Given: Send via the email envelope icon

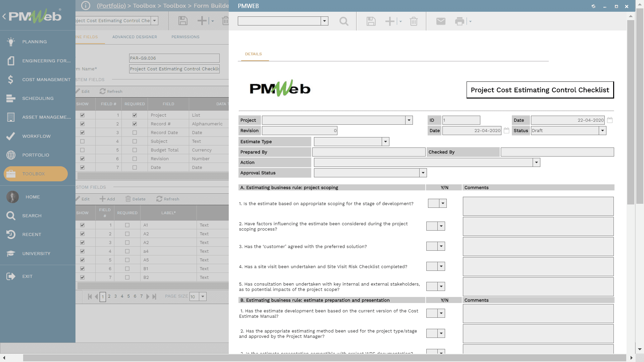Looking at the screenshot, I should pyautogui.click(x=440, y=21).
